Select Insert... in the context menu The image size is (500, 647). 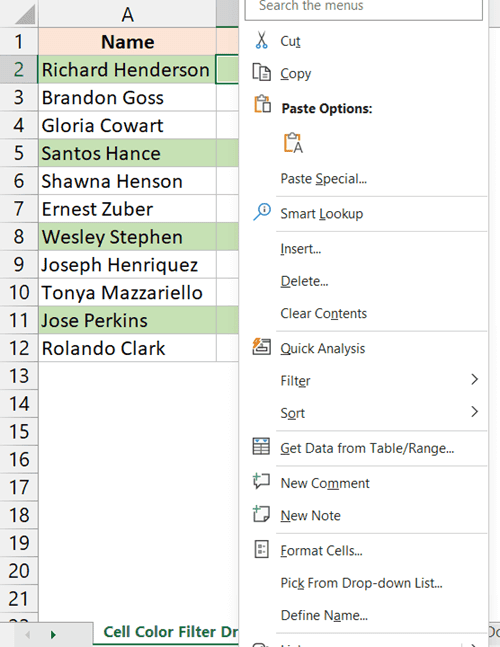(x=300, y=249)
